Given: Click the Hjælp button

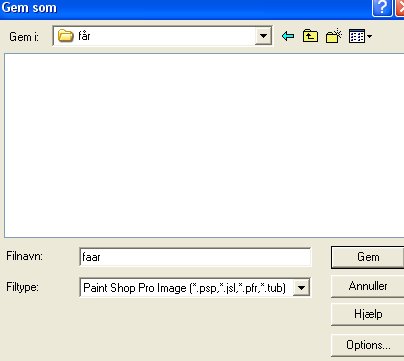Looking at the screenshot, I should (368, 314).
